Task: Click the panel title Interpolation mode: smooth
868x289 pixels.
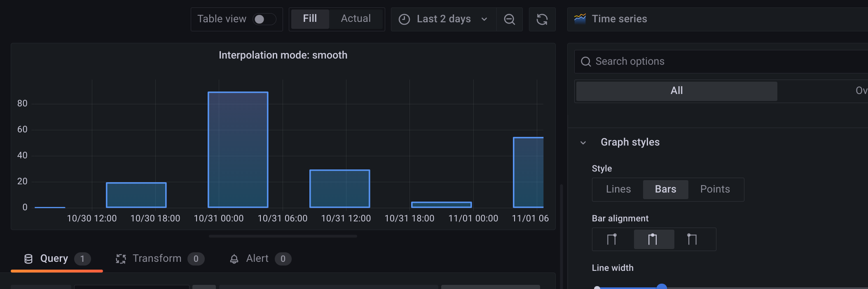Action: [x=283, y=55]
